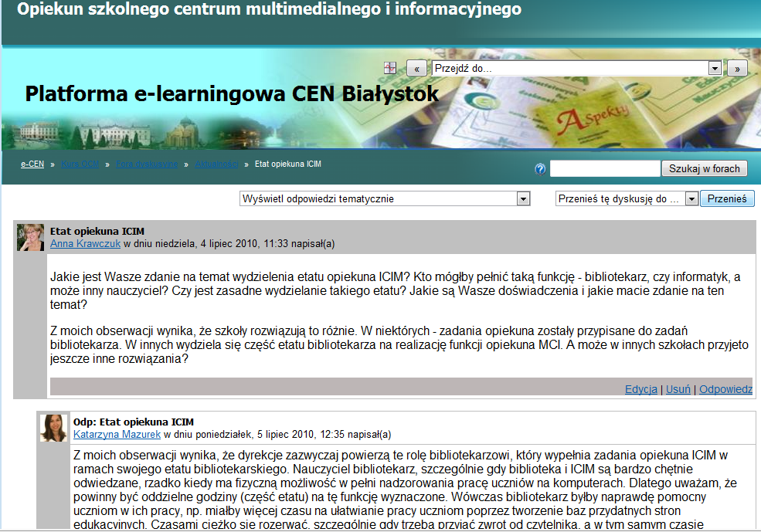
Task: Click post title 'Etat opiekuna ICIM'
Action: [97, 231]
